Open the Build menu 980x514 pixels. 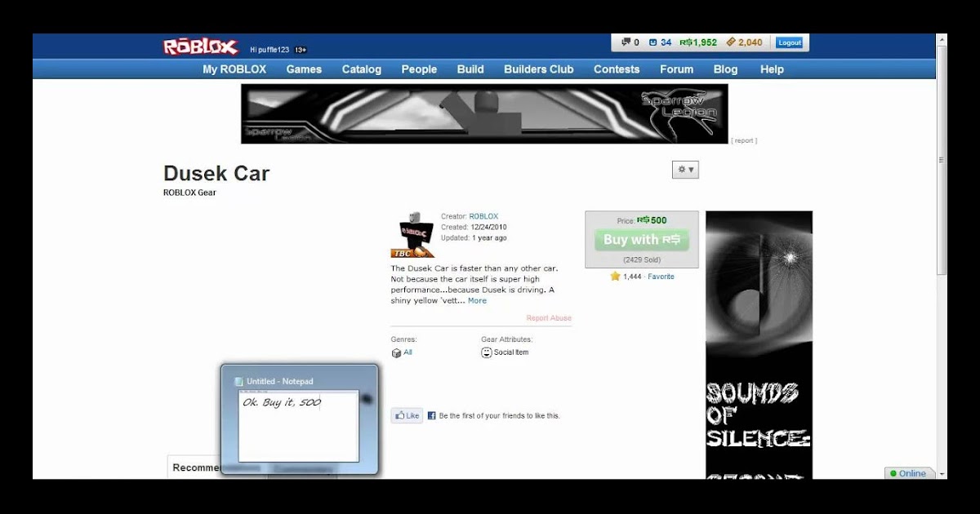coord(470,69)
